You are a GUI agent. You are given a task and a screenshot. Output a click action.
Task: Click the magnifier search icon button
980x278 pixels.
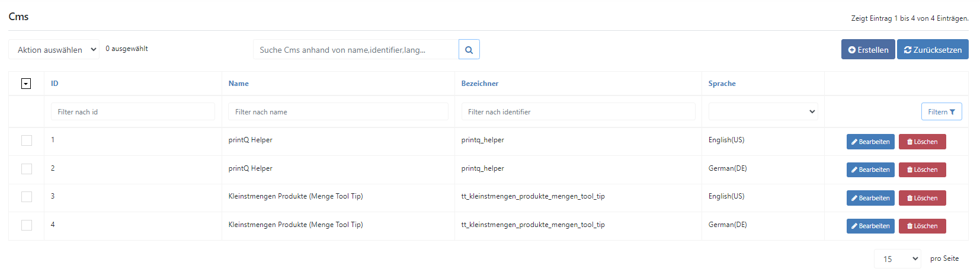pyautogui.click(x=469, y=50)
